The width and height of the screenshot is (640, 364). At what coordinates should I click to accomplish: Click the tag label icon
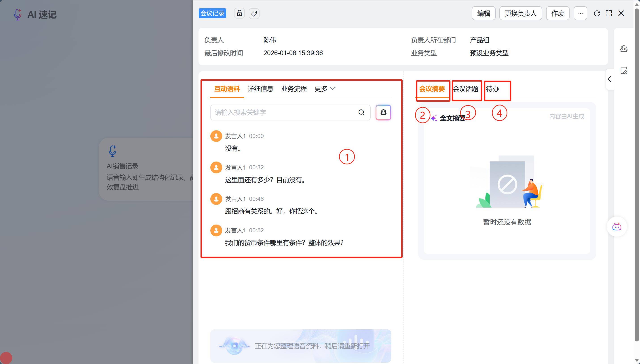(254, 13)
